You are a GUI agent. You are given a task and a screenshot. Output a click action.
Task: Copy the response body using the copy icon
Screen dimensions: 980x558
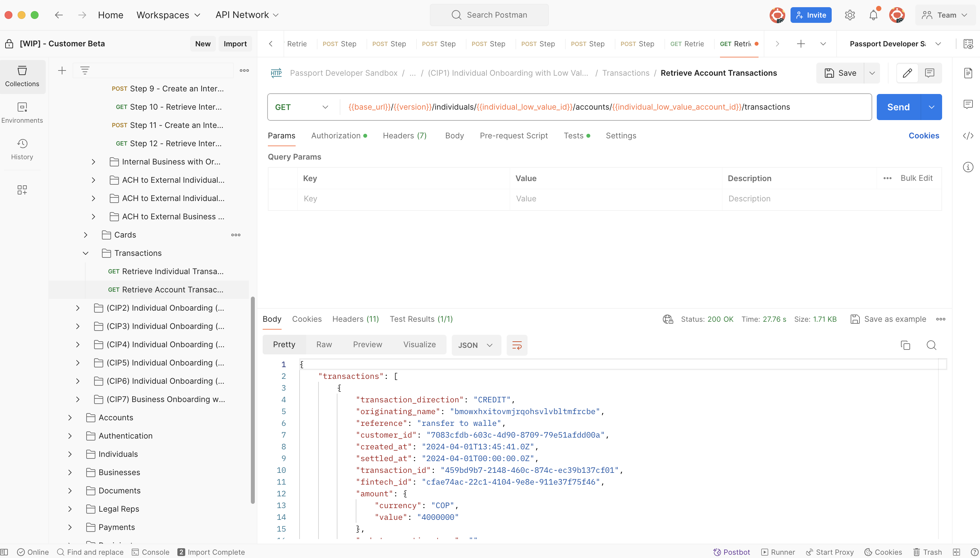[906, 345]
